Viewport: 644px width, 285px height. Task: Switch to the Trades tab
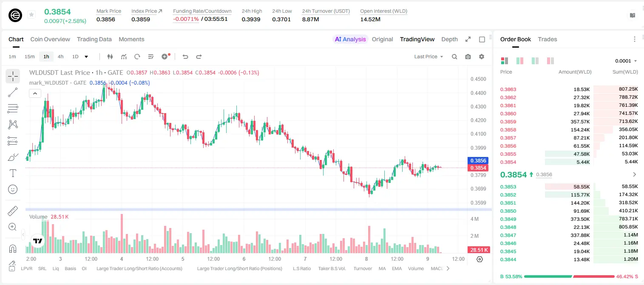pyautogui.click(x=548, y=39)
